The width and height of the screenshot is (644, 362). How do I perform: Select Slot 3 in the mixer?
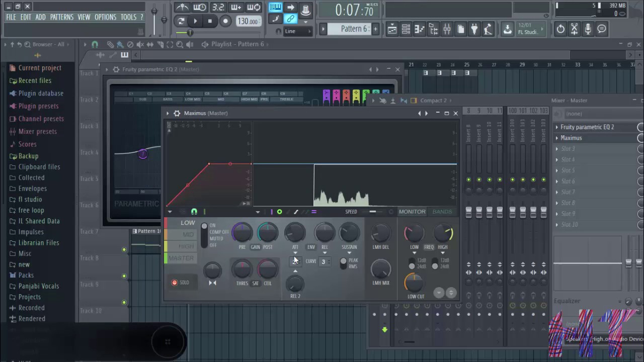[x=596, y=149]
